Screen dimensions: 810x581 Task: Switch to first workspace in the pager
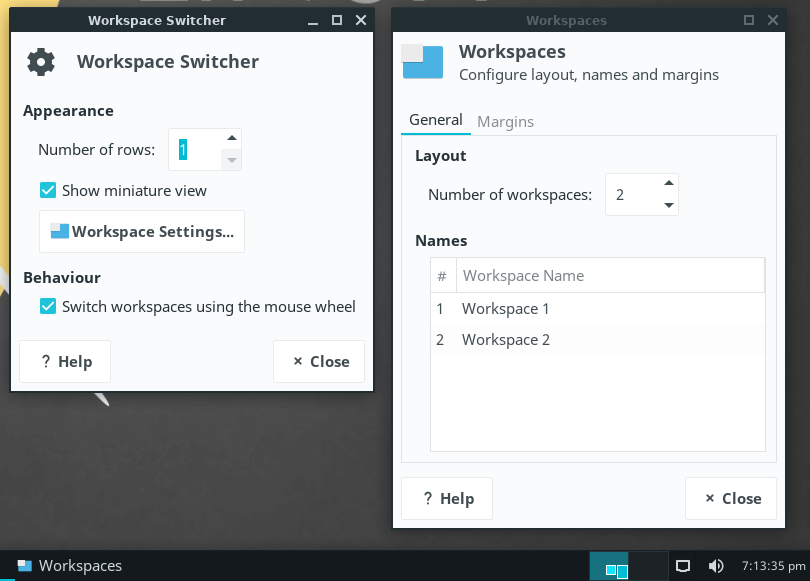[x=609, y=566]
